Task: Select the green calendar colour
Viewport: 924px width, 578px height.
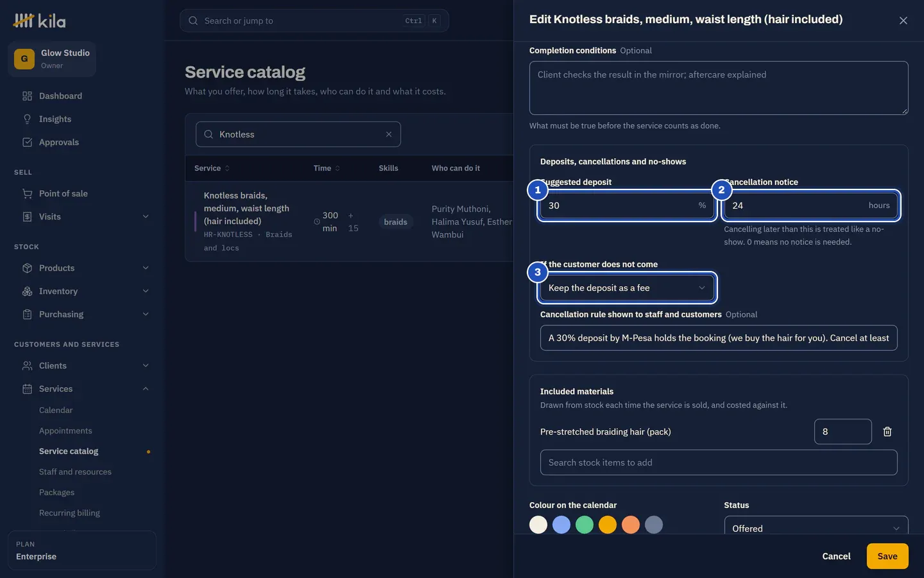Action: pos(585,525)
